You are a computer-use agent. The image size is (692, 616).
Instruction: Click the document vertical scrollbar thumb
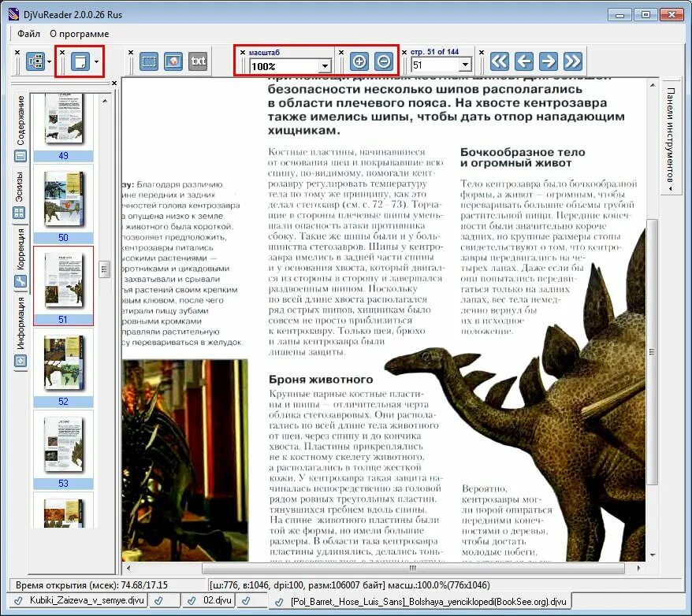[652, 352]
